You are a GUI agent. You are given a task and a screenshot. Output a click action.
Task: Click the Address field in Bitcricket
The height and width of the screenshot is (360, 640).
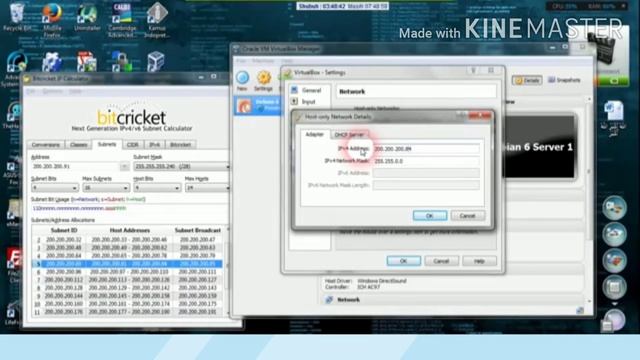coord(76,167)
